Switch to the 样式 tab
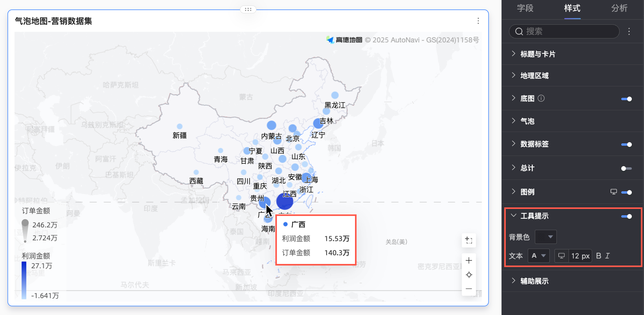The image size is (644, 315). pyautogui.click(x=572, y=8)
